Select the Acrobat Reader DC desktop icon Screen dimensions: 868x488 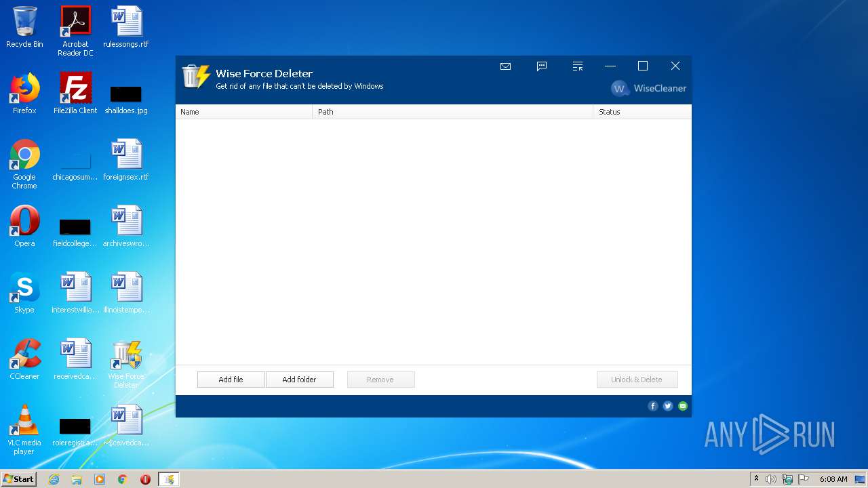(75, 31)
